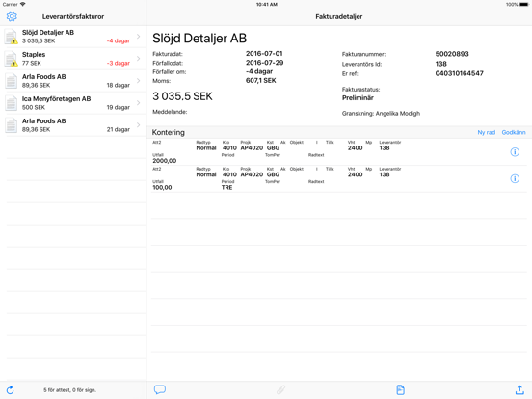Click the Fakturadetaljer title
This screenshot has height=399, width=532.
tap(338, 16)
